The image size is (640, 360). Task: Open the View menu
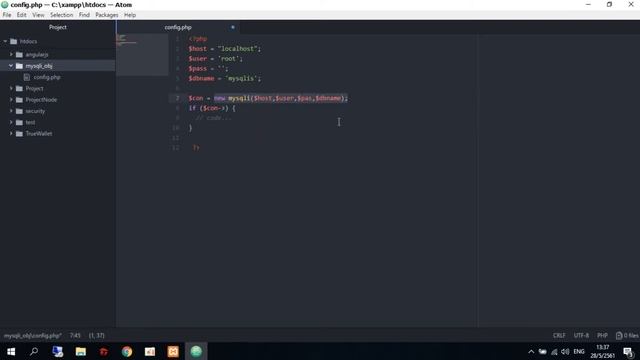pos(38,15)
